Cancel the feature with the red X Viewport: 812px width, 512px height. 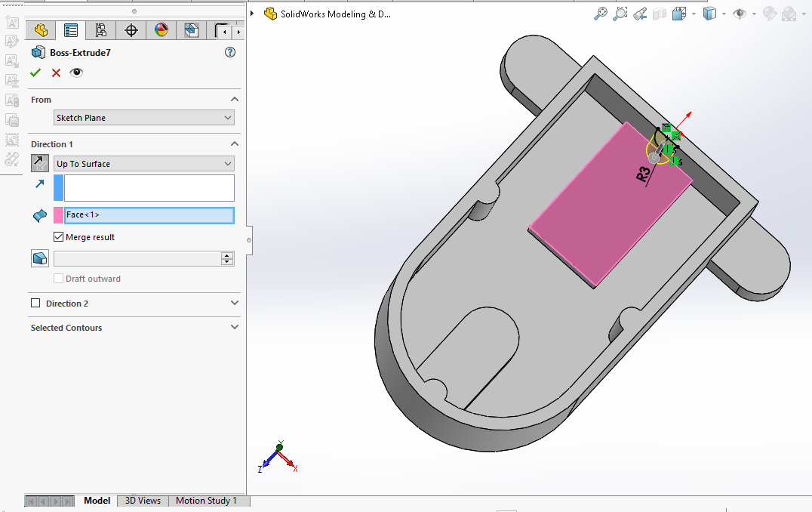point(56,72)
